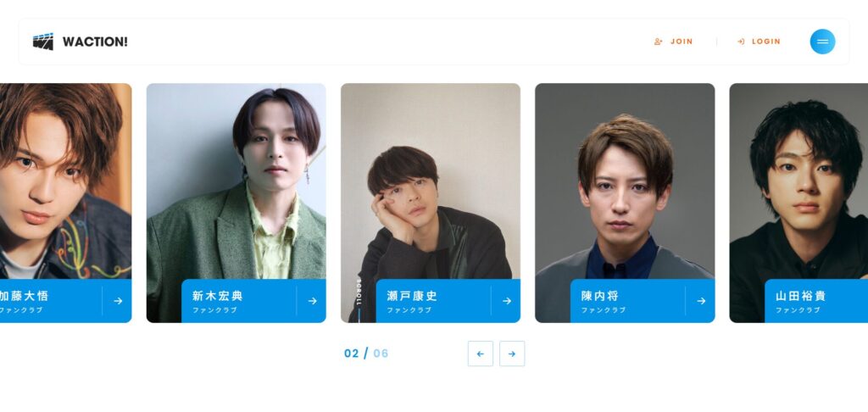Open the blue hamburger menu button

pyautogui.click(x=822, y=42)
